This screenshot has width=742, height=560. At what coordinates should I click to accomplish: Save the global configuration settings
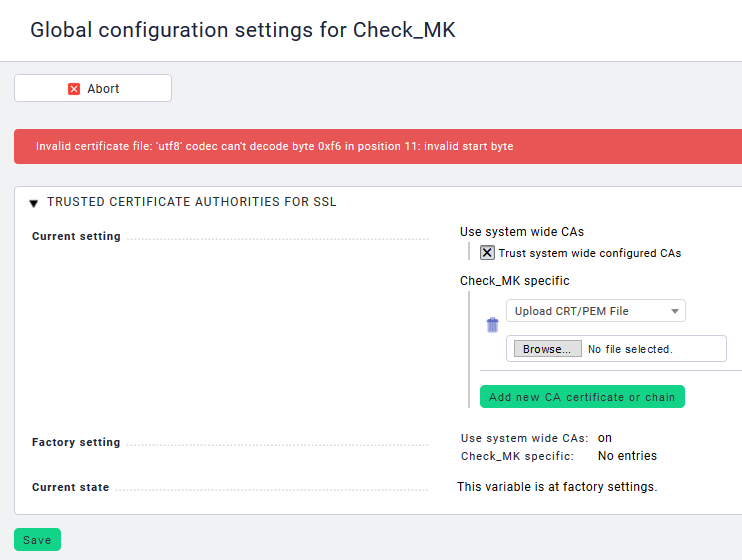tap(37, 540)
